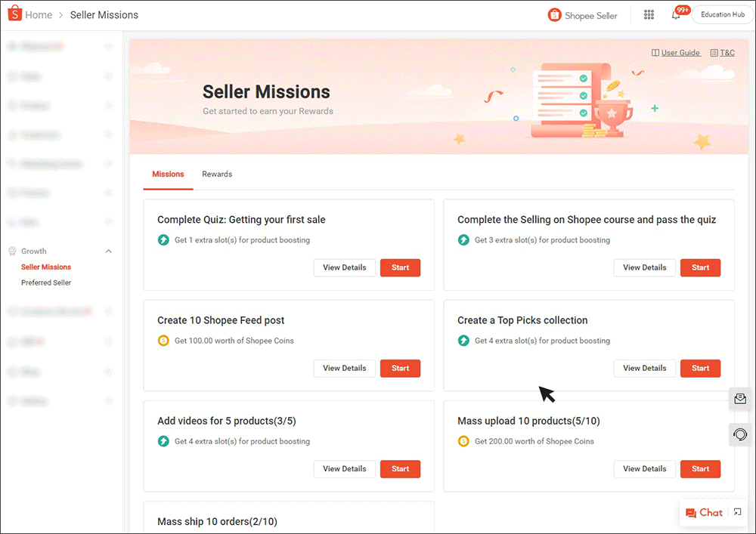View Details for Selling on Shopee course mission
This screenshot has height=534, width=756.
point(645,267)
